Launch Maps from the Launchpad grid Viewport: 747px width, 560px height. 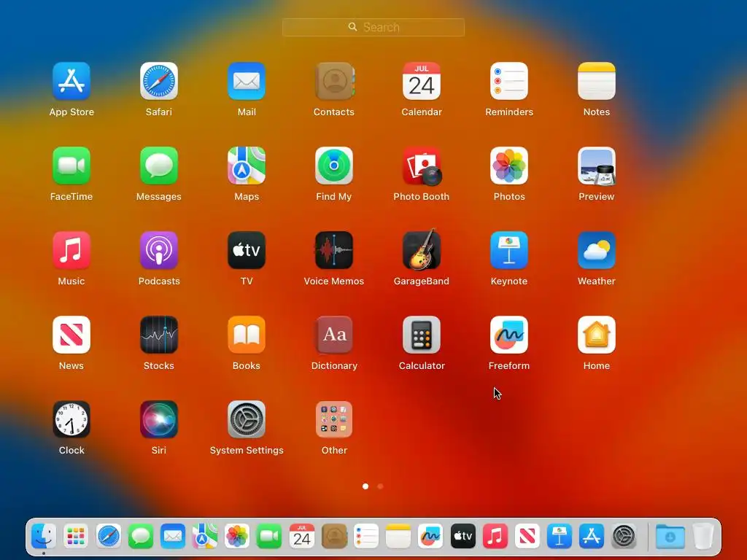coord(247,166)
